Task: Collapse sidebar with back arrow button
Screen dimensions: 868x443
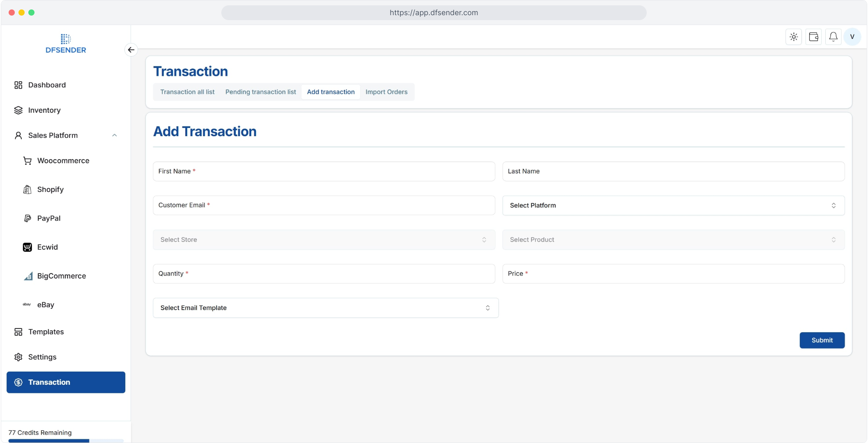Action: 131,50
